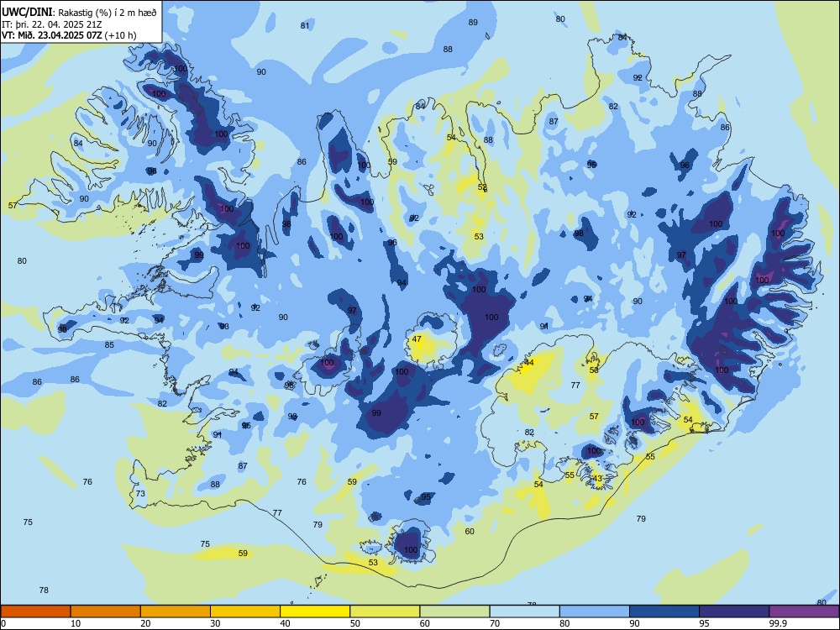Click the 'Rakastig (%) í 2 m hæð' label
The image size is (840, 630).
pos(108,13)
